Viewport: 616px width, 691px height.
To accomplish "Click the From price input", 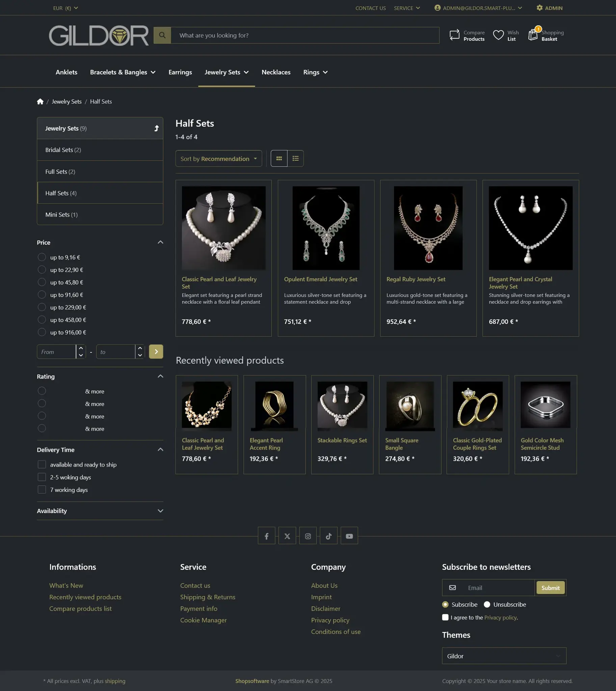I will click(x=56, y=352).
